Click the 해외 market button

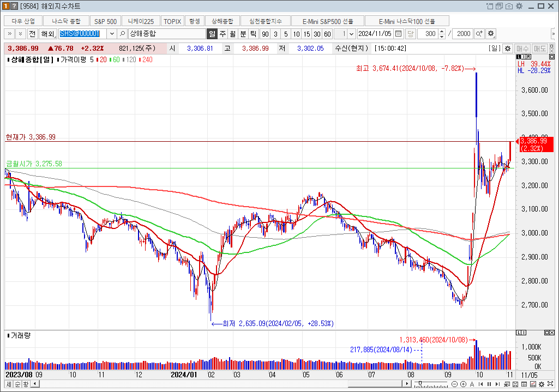47,34
